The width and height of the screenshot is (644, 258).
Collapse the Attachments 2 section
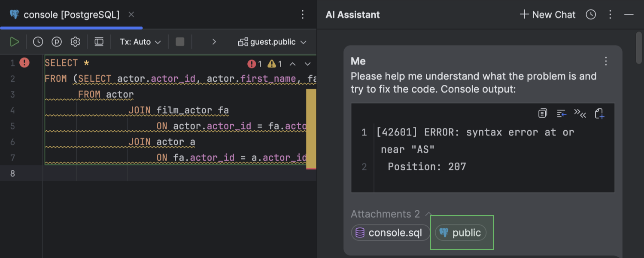click(428, 214)
